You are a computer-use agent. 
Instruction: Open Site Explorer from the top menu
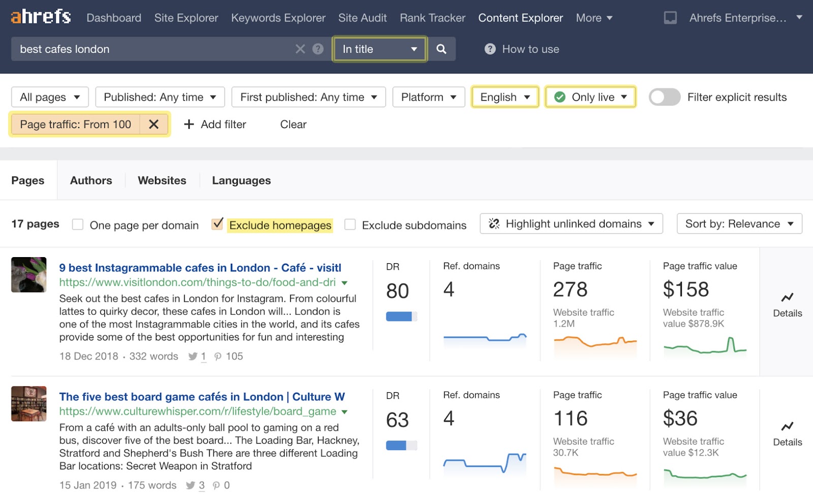(x=186, y=18)
